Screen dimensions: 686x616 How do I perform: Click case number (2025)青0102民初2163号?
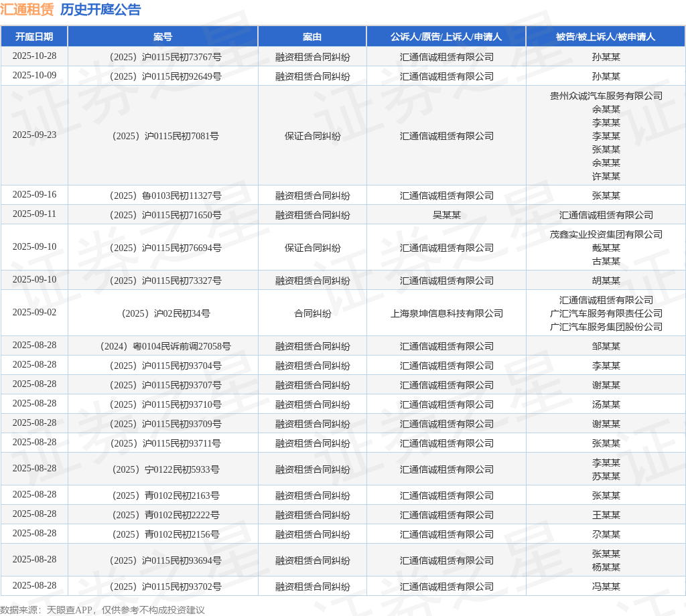point(165,495)
